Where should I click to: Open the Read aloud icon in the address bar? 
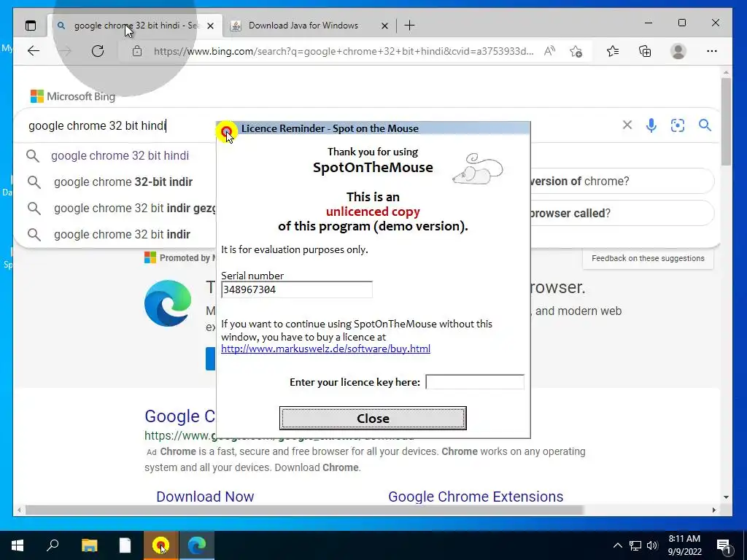click(549, 51)
